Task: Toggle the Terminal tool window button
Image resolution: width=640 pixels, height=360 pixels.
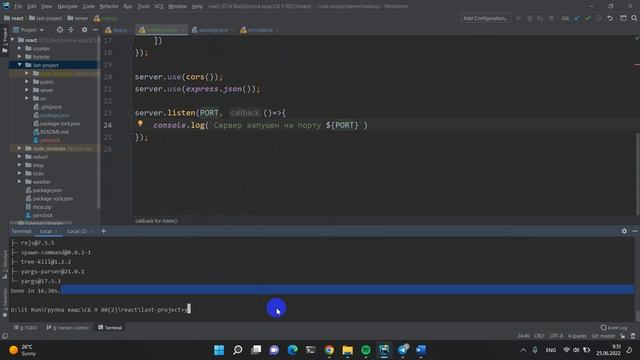Action: 110,327
